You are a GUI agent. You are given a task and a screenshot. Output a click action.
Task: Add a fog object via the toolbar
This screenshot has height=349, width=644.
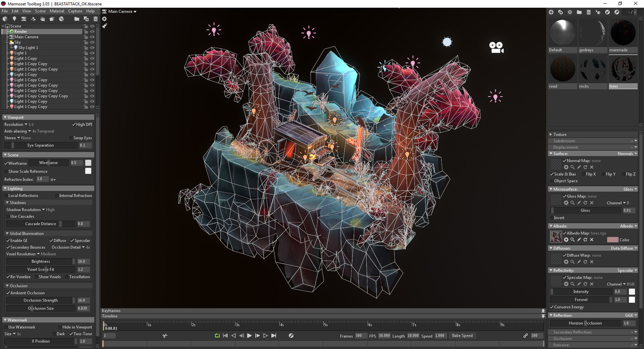(x=52, y=19)
